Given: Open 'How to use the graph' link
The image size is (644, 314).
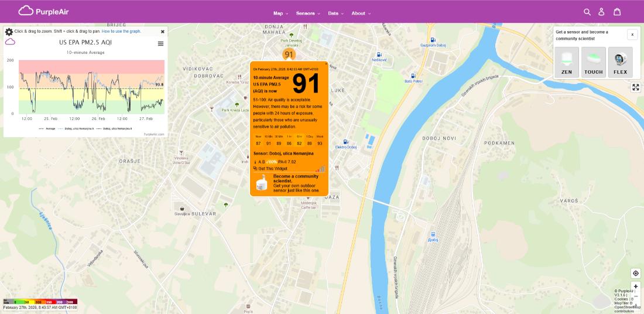Looking at the screenshot, I should pos(121,31).
